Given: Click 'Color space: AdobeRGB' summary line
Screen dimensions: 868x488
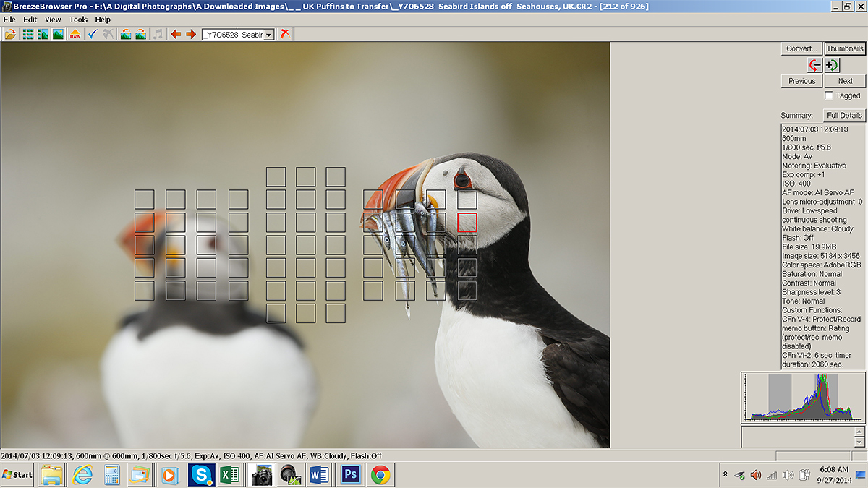Looking at the screenshot, I should (820, 265).
